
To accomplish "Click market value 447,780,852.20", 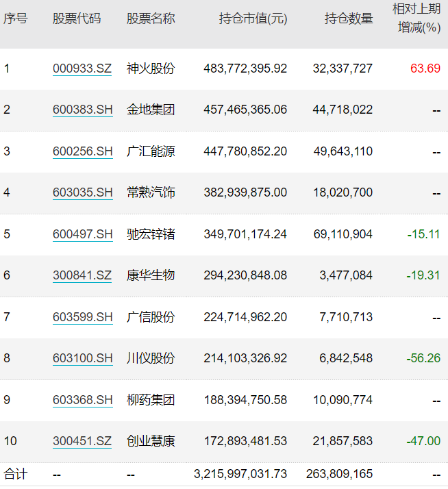I will [x=245, y=151].
